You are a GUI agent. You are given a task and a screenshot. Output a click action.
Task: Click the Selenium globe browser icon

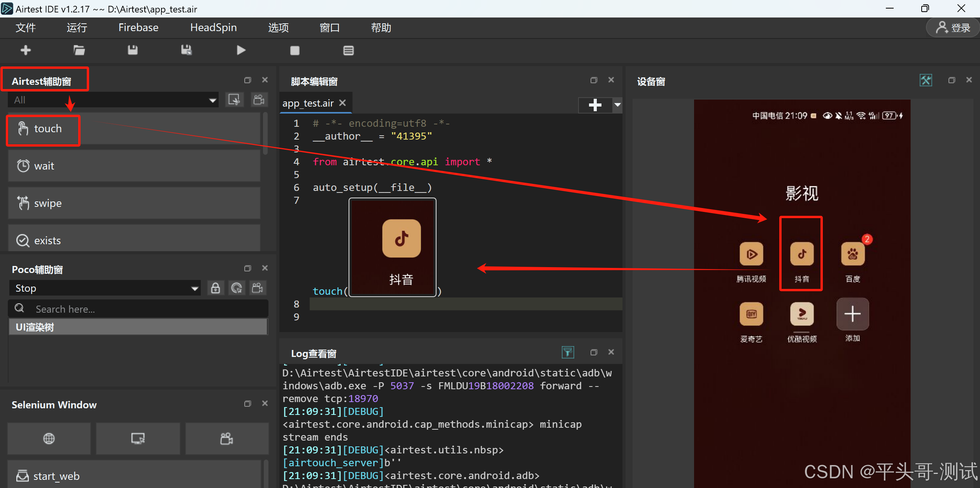coord(49,439)
